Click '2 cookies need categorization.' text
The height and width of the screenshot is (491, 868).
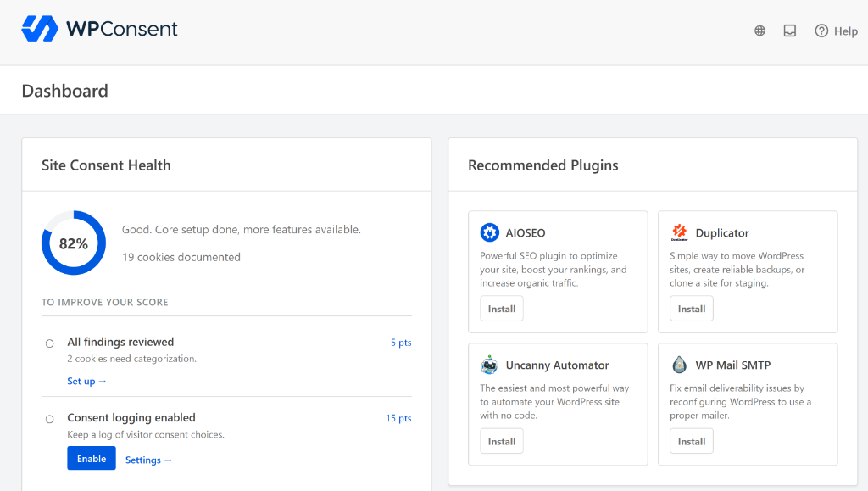tap(131, 359)
